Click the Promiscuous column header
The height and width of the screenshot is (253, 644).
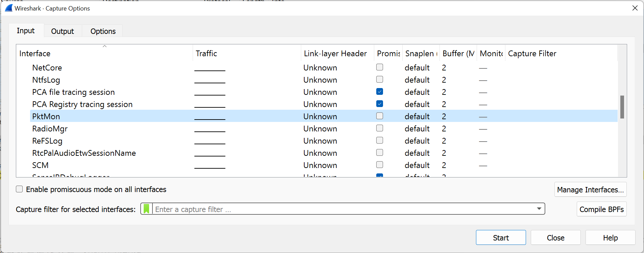tap(388, 53)
